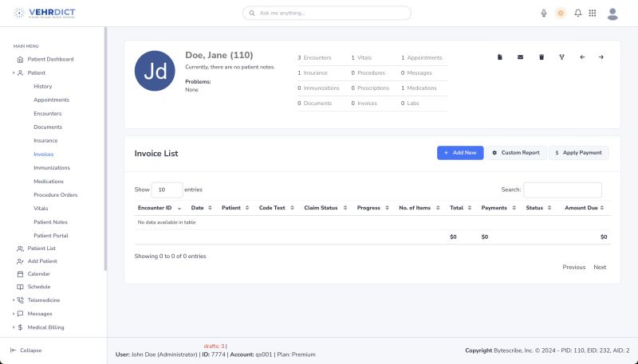
Task: Click the drafts: 3 footer link
Action: 214,346
